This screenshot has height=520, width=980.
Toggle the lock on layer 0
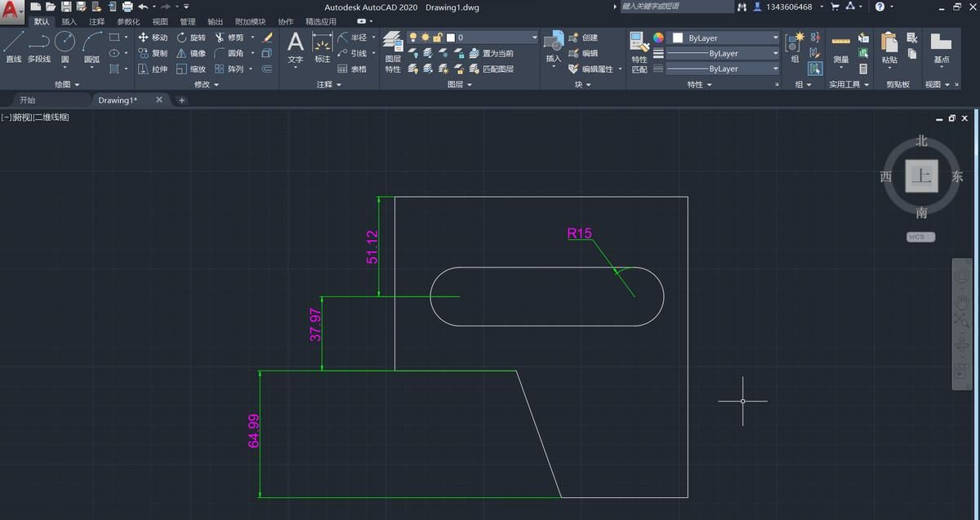pyautogui.click(x=439, y=36)
